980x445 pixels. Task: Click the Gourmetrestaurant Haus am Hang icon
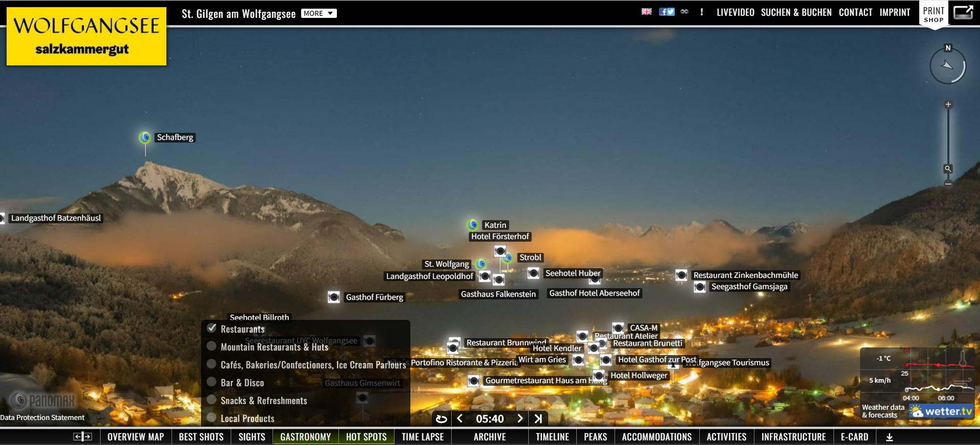pyautogui.click(x=474, y=381)
